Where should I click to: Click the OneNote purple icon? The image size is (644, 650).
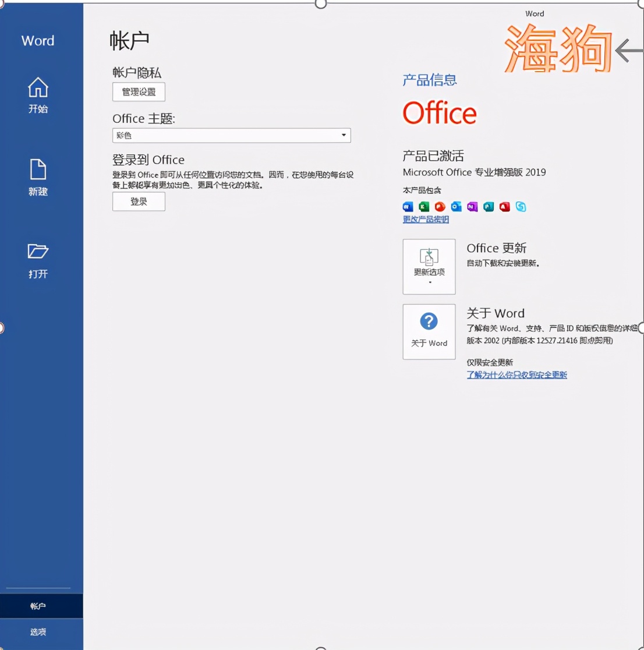(472, 206)
